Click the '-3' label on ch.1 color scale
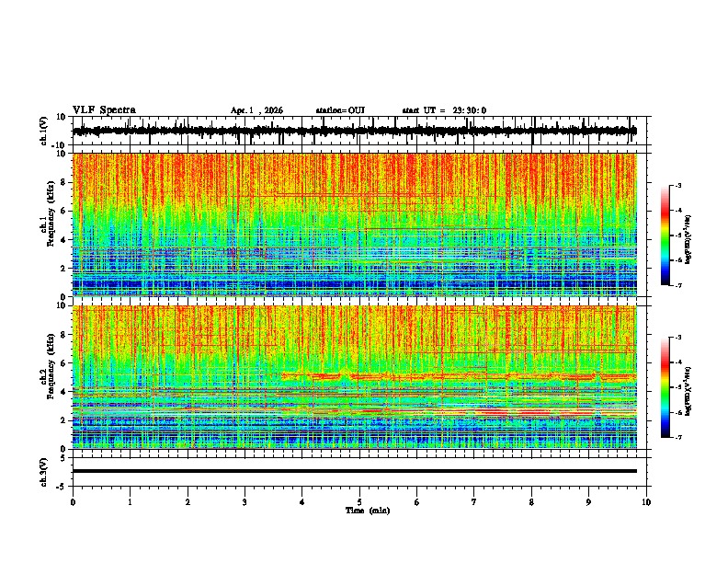728x563 pixels. coord(677,186)
